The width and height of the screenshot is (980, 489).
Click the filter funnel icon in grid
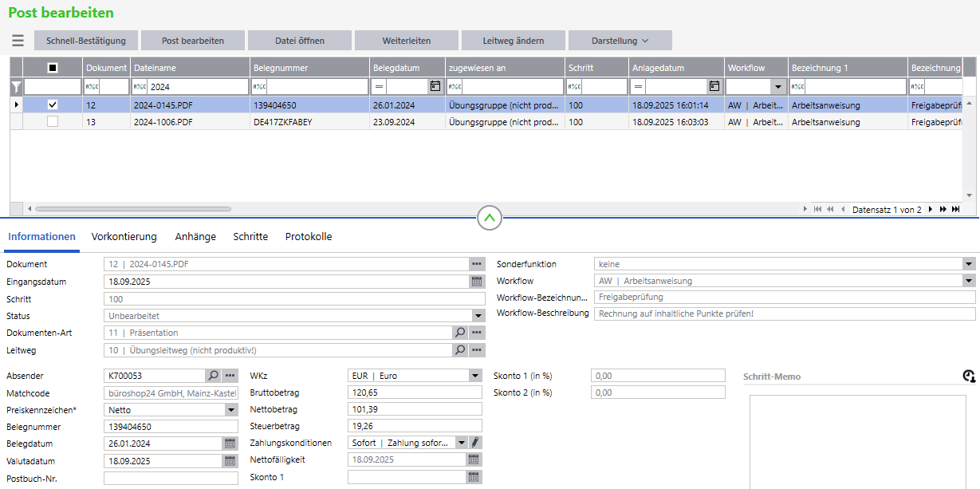pyautogui.click(x=16, y=87)
